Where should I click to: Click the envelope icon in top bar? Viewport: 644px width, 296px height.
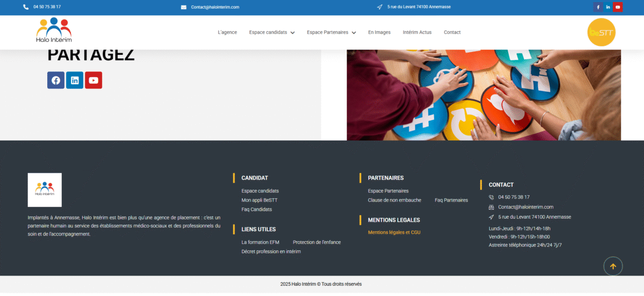pos(184,7)
